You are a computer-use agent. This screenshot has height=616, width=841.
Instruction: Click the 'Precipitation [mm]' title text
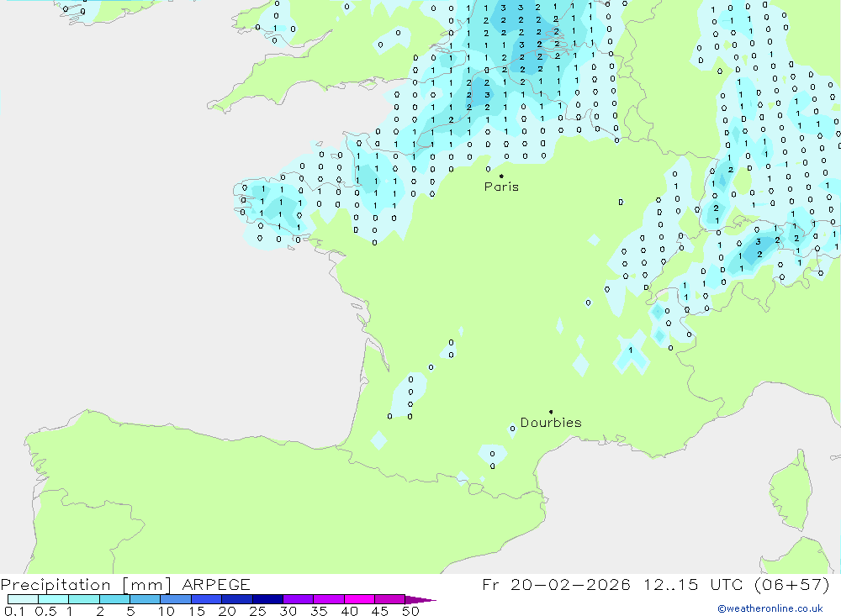coord(86,584)
